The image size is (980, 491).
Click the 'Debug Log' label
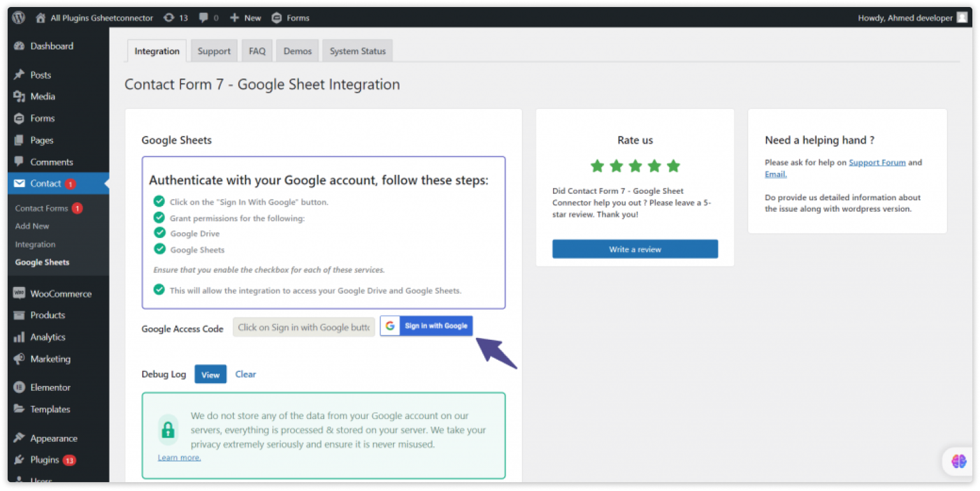point(164,374)
